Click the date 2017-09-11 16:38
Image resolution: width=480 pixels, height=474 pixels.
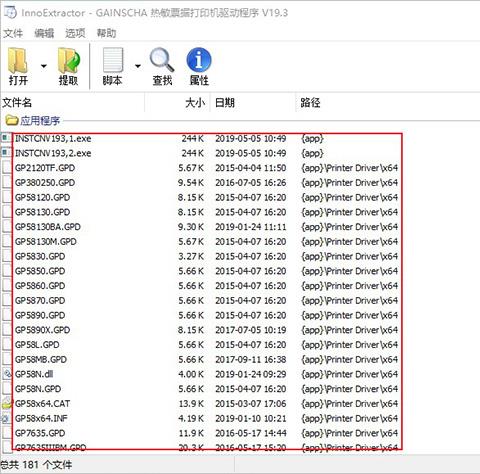click(x=251, y=359)
